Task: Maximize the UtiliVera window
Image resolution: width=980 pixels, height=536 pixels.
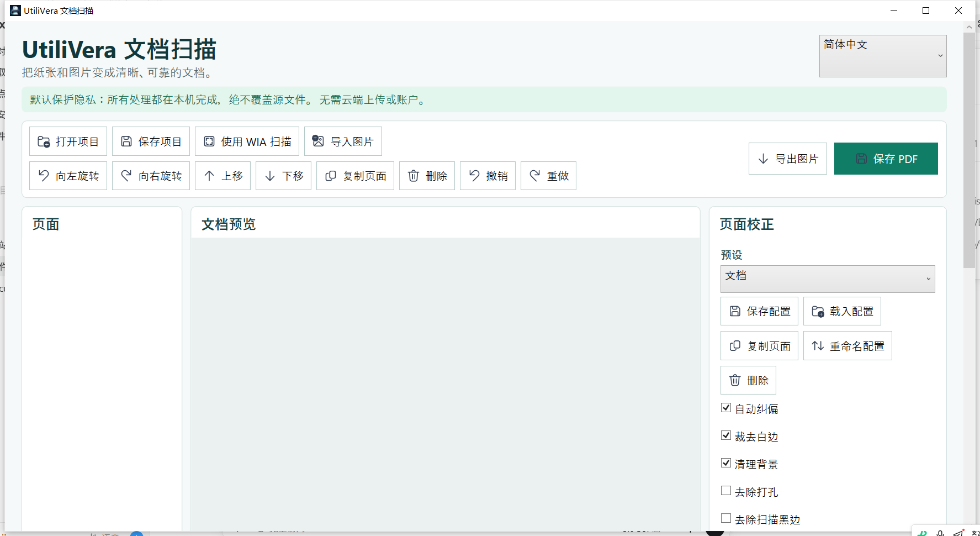Action: (x=926, y=10)
